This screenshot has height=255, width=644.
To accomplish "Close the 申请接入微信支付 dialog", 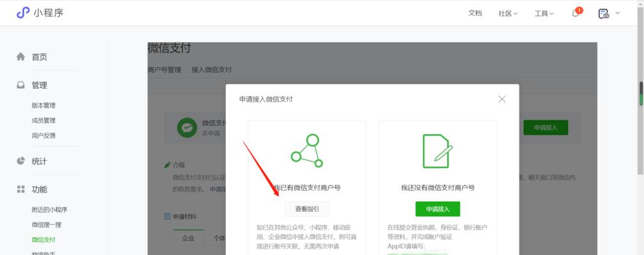I will click(502, 99).
